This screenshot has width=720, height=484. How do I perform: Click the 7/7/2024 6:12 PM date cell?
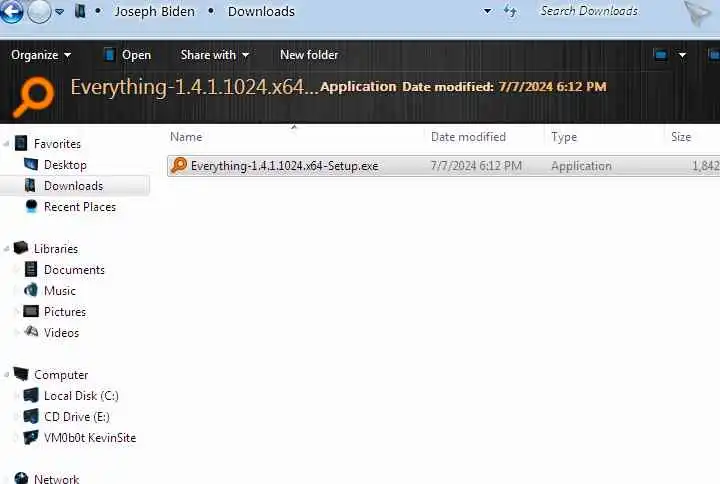click(x=476, y=166)
